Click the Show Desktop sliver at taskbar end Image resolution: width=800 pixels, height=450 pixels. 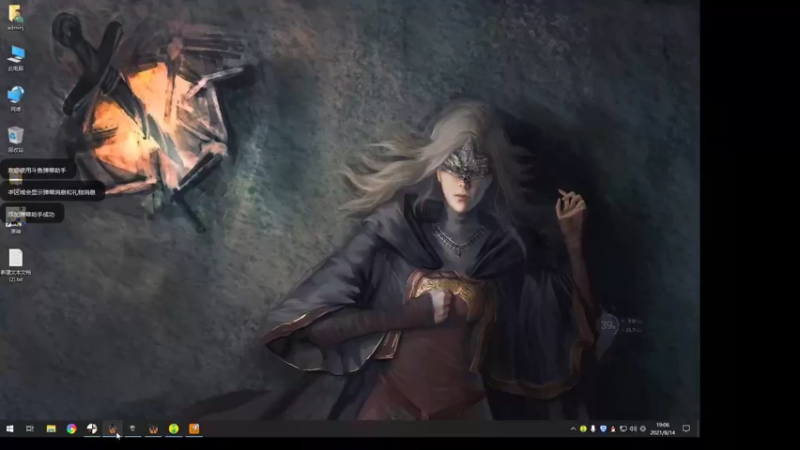pyautogui.click(x=698, y=429)
